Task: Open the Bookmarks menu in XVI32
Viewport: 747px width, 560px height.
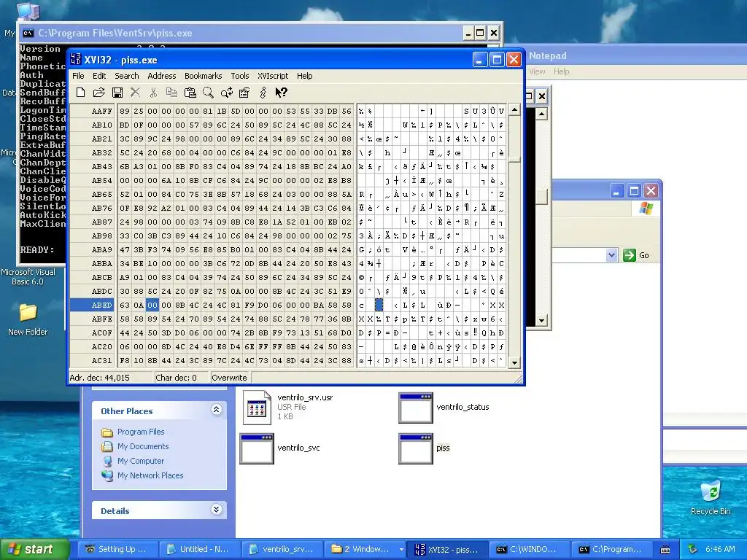Action: click(x=203, y=76)
